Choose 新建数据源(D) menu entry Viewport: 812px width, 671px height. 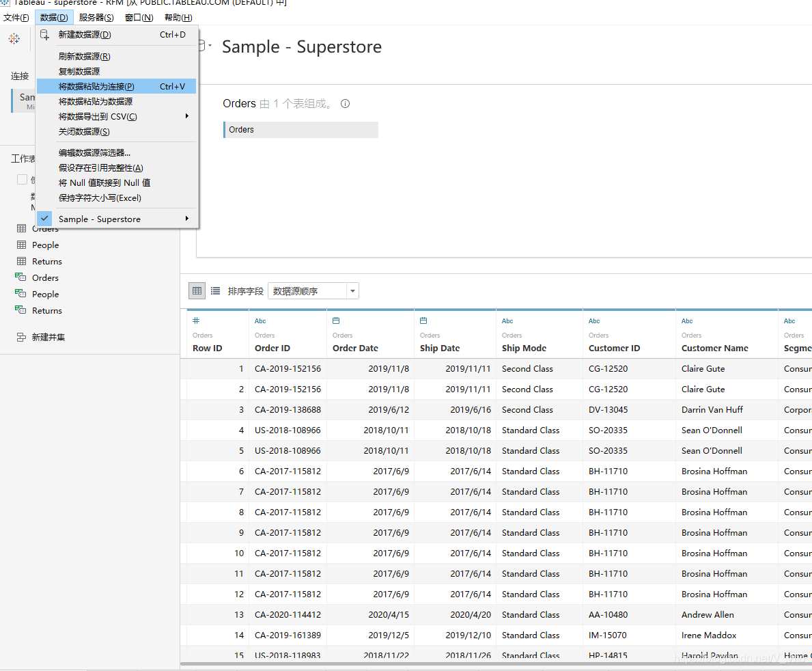117,35
